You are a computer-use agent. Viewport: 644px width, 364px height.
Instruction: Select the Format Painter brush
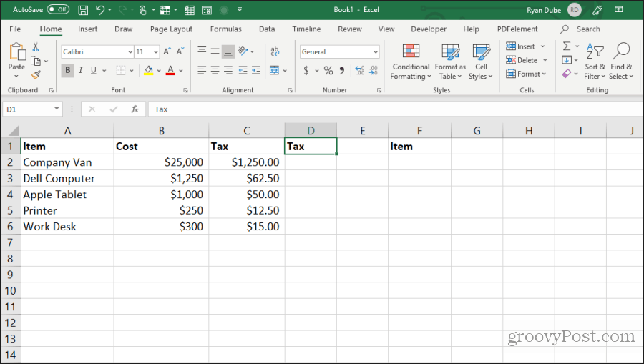[x=36, y=74]
